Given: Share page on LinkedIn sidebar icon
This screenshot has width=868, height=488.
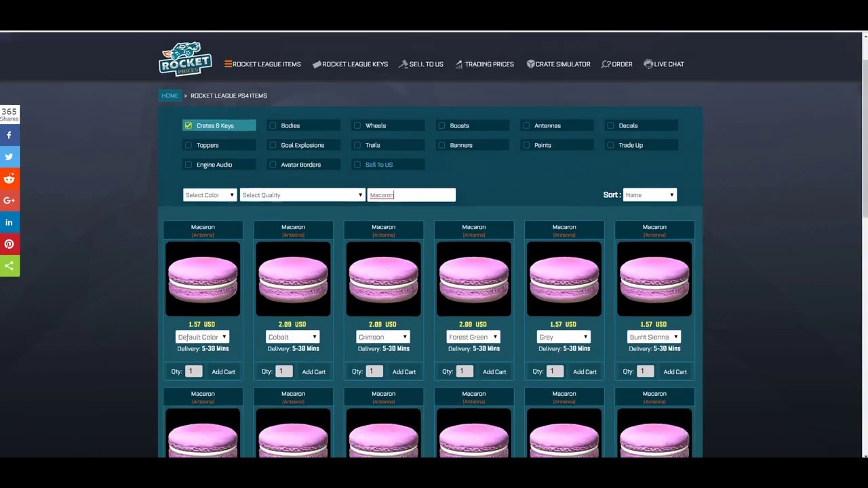Looking at the screenshot, I should point(9,222).
